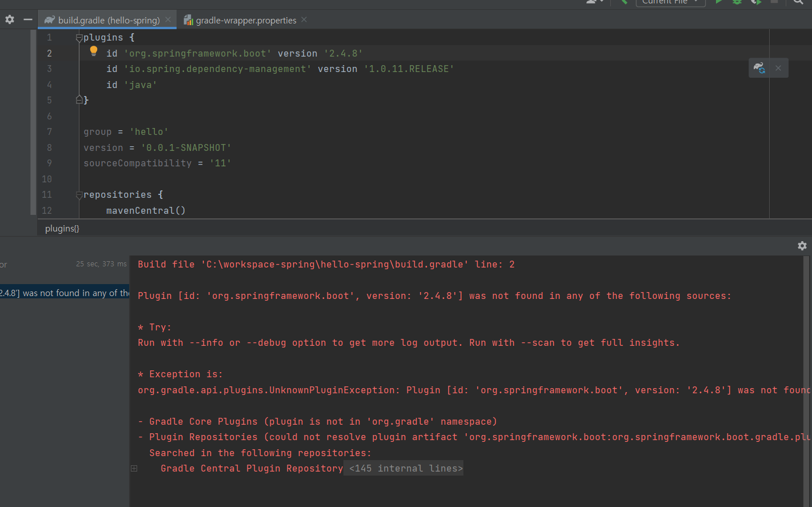Click the '* Exception is:' console line
Screen dimensions: 812x507
click(x=180, y=374)
